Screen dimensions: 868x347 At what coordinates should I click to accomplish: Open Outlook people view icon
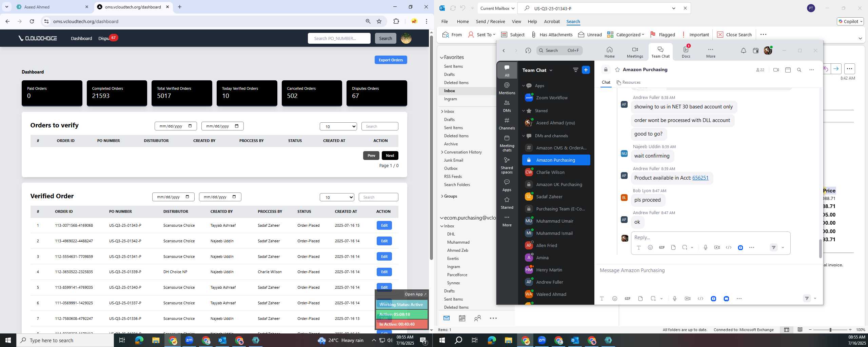[x=477, y=318]
